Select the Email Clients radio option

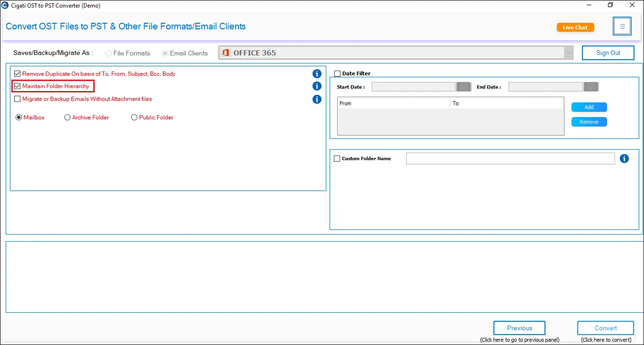tap(165, 53)
